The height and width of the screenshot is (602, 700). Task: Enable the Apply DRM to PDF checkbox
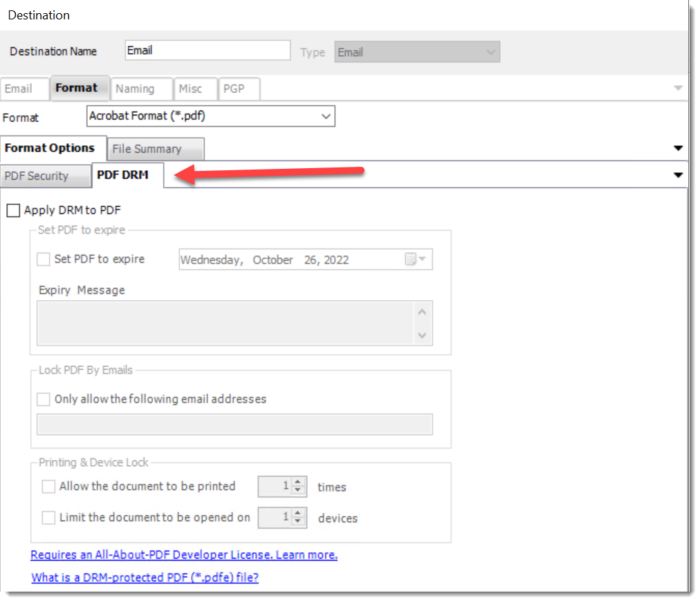13,210
